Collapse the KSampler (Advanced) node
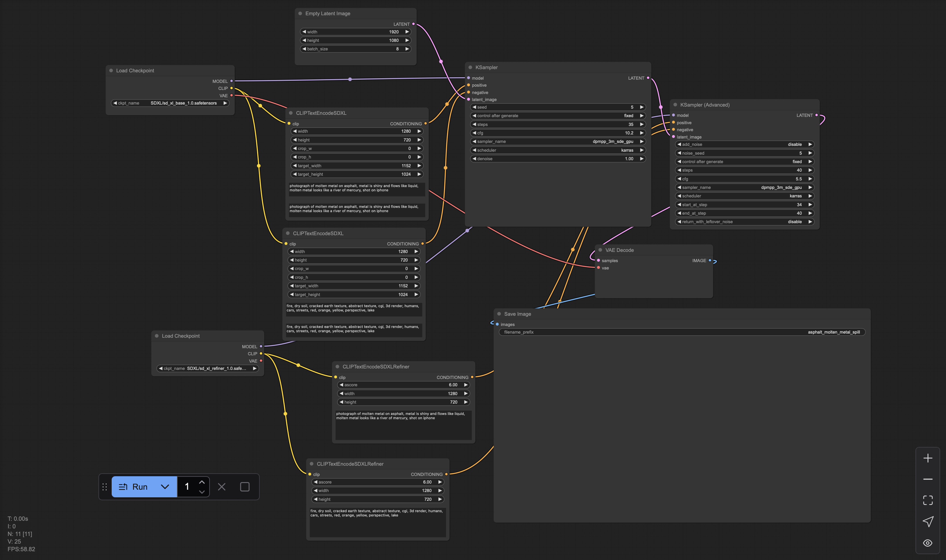 (x=675, y=105)
